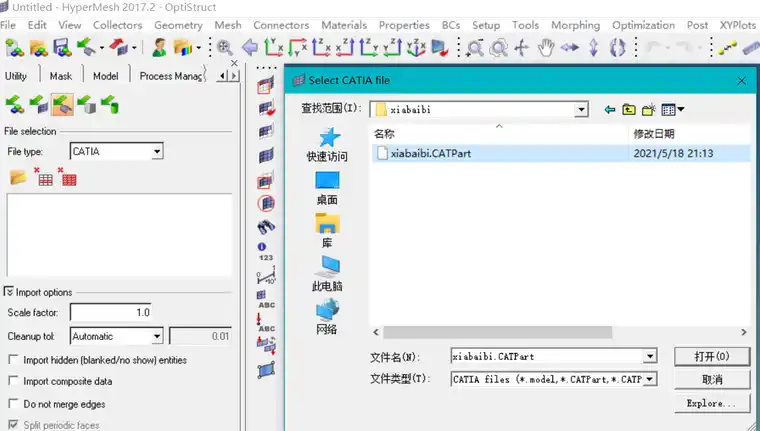Open the Cleanup tol Automatic dropdown

tap(157, 336)
